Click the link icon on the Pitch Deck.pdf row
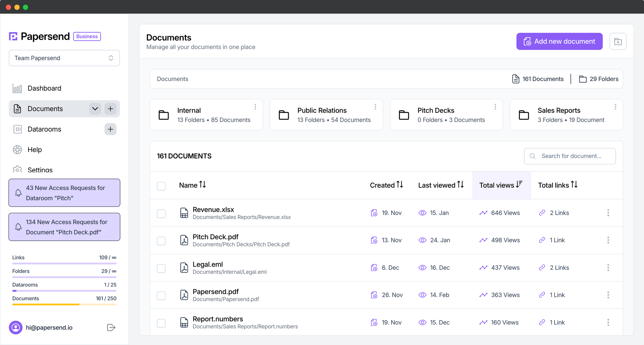644x345 pixels. point(542,240)
